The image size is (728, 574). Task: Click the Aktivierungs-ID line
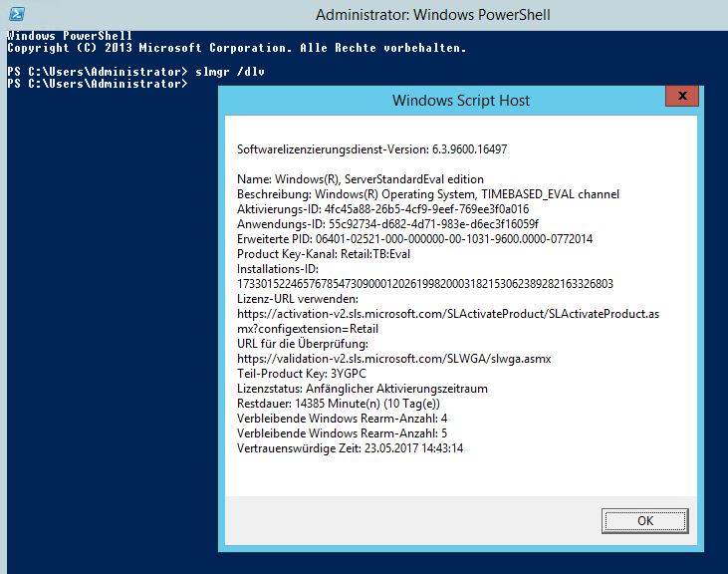coord(383,209)
